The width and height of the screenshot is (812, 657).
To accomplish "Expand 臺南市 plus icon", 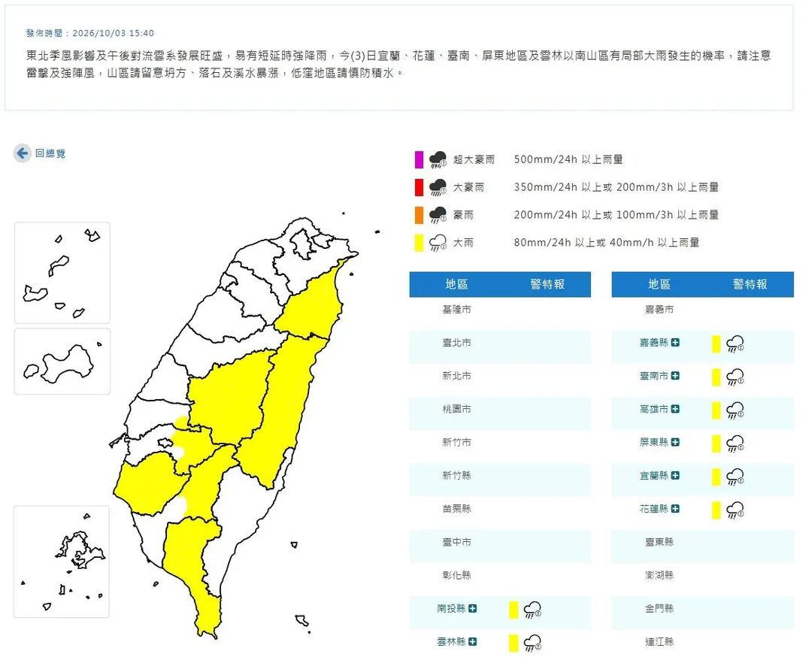I will [x=675, y=376].
